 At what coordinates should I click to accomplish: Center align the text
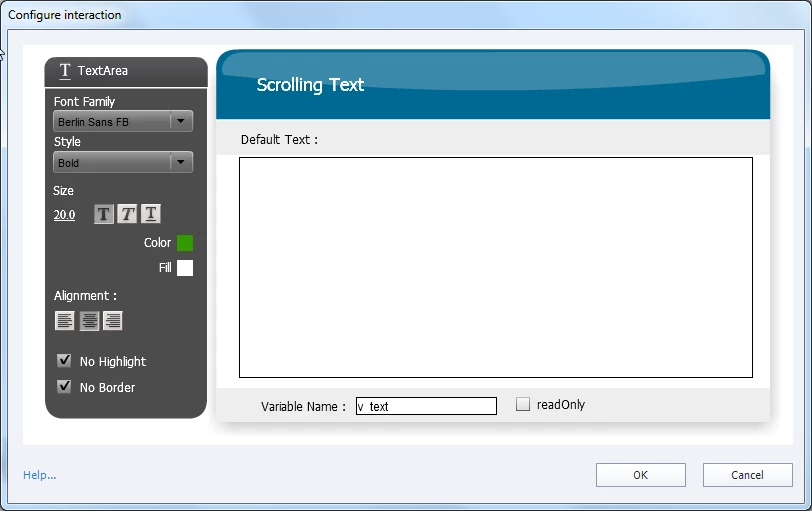89,320
